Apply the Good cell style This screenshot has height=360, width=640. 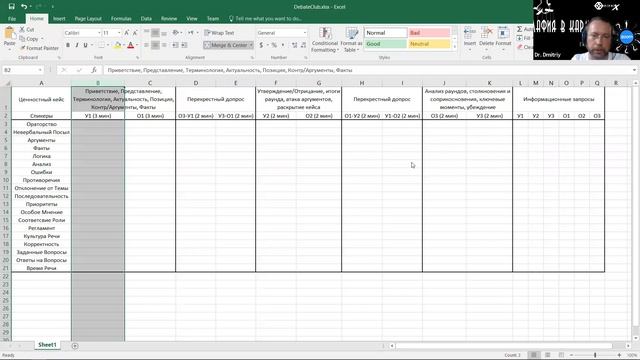click(385, 44)
